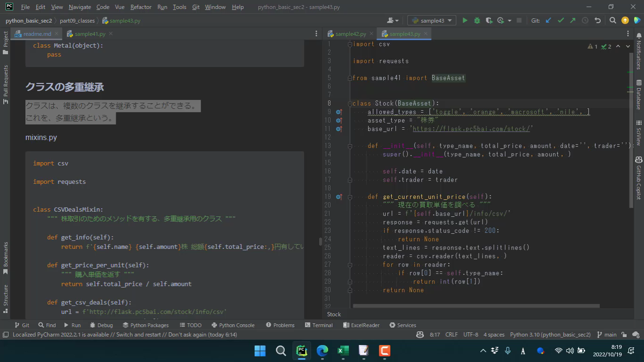Image resolution: width=644 pixels, height=362 pixels.
Task: Toggle the Project tool window
Action: pos(6,42)
